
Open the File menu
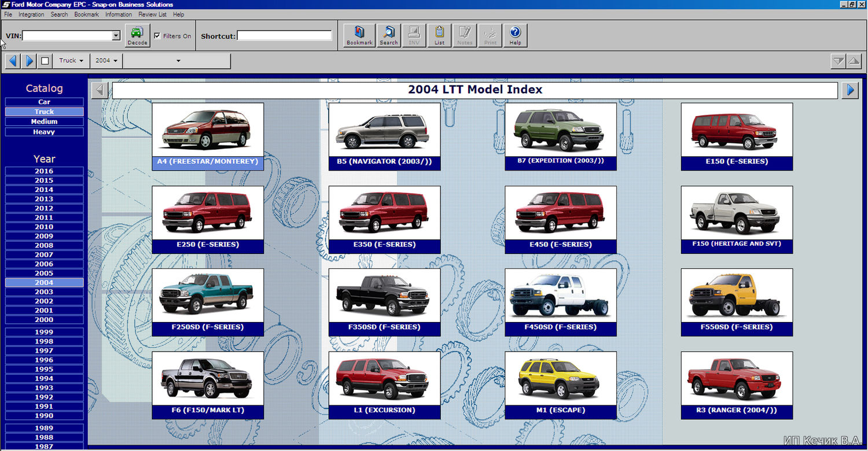8,14
